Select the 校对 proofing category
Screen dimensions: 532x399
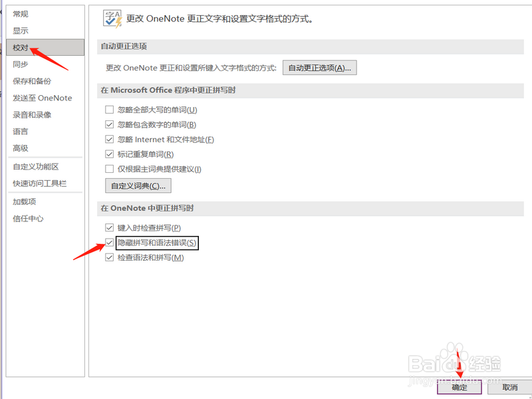pyautogui.click(x=45, y=47)
